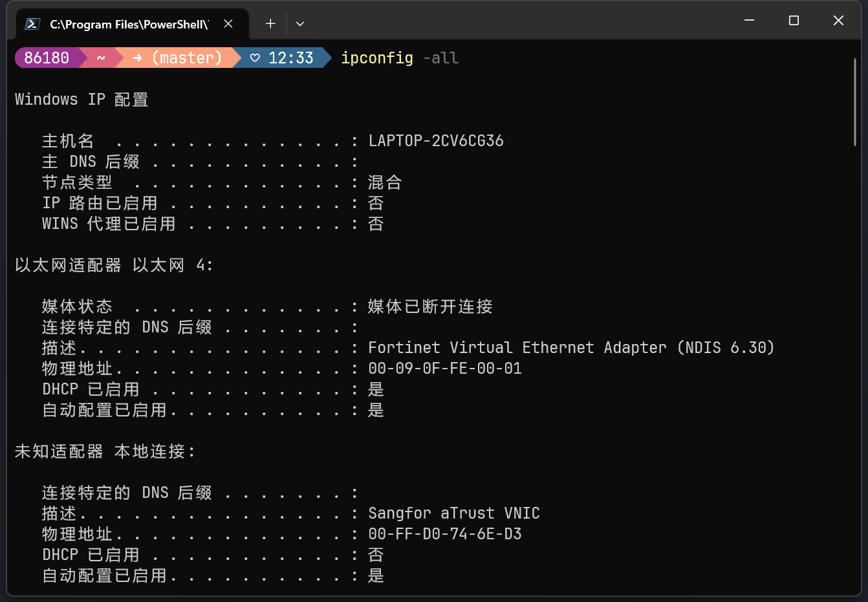Click the PowerShell icon in the tab
This screenshot has width=868, height=602.
[32, 24]
